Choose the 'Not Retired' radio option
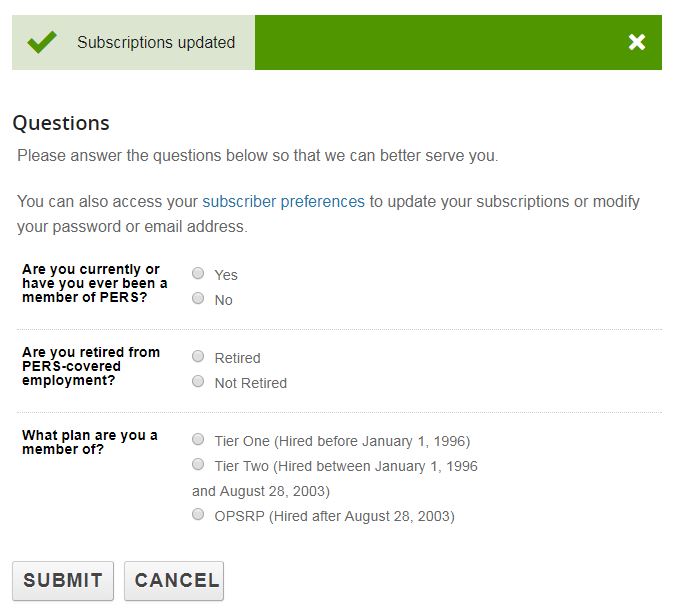The image size is (679, 611). 198,381
